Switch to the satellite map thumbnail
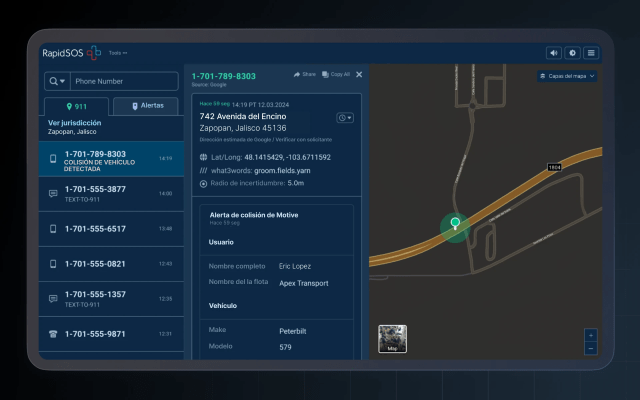The height and width of the screenshot is (400, 640). [x=392, y=339]
